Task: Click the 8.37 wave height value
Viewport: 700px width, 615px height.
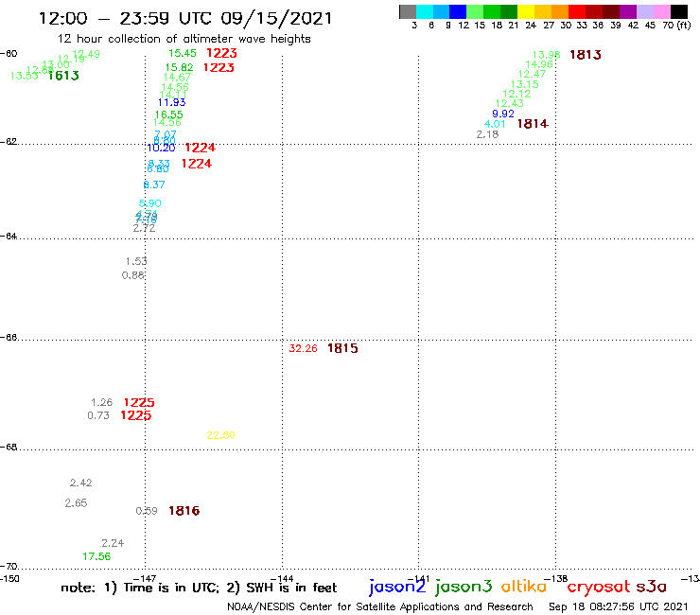Action: (x=154, y=184)
